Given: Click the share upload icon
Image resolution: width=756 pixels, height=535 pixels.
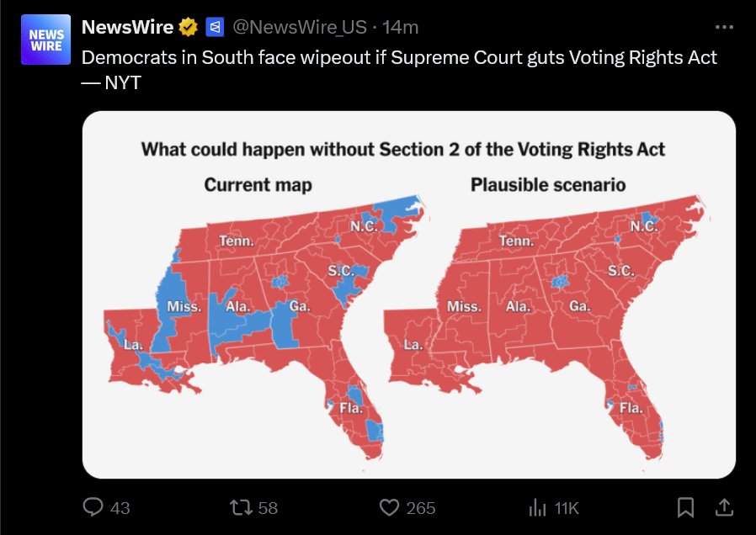Looking at the screenshot, I should click(723, 507).
